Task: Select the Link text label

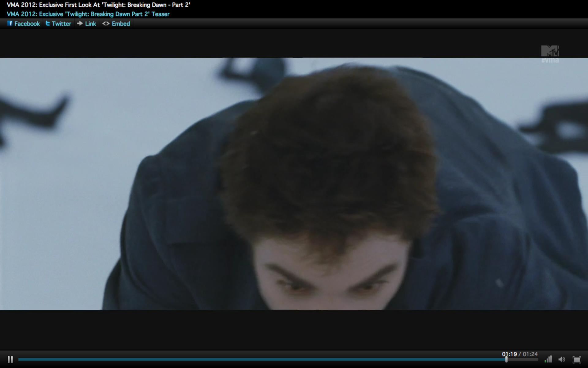Action: [x=90, y=24]
